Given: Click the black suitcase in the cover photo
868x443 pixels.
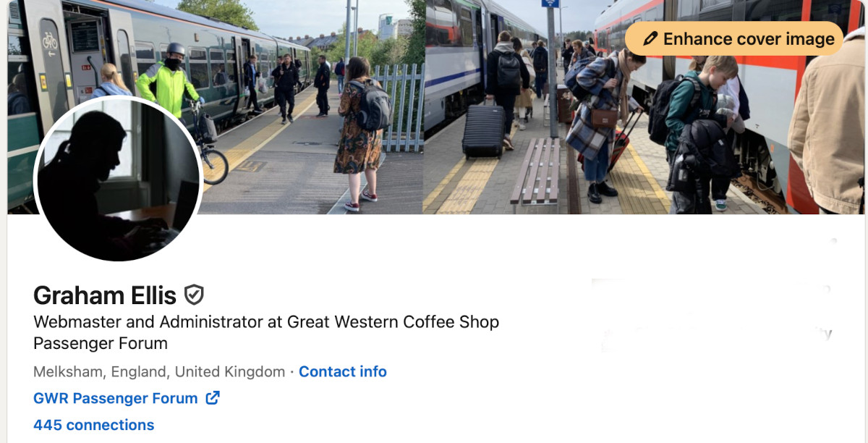Looking at the screenshot, I should click(x=483, y=131).
